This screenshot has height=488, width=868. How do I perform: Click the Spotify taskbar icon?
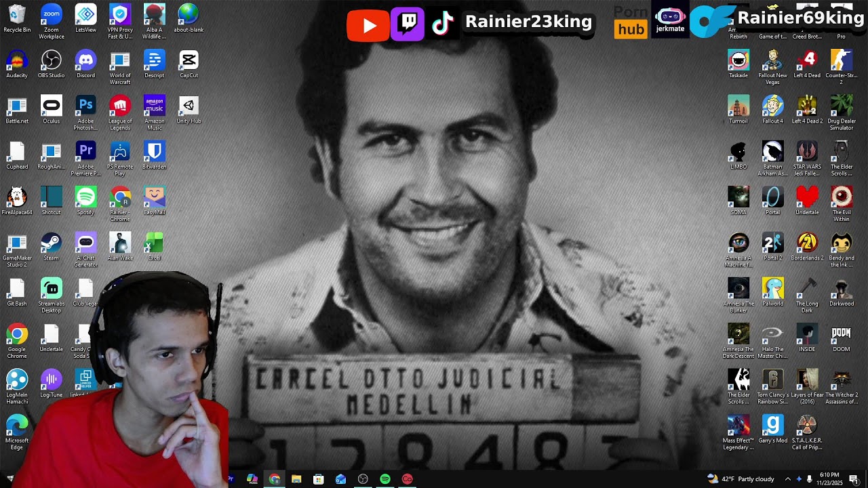(x=385, y=479)
